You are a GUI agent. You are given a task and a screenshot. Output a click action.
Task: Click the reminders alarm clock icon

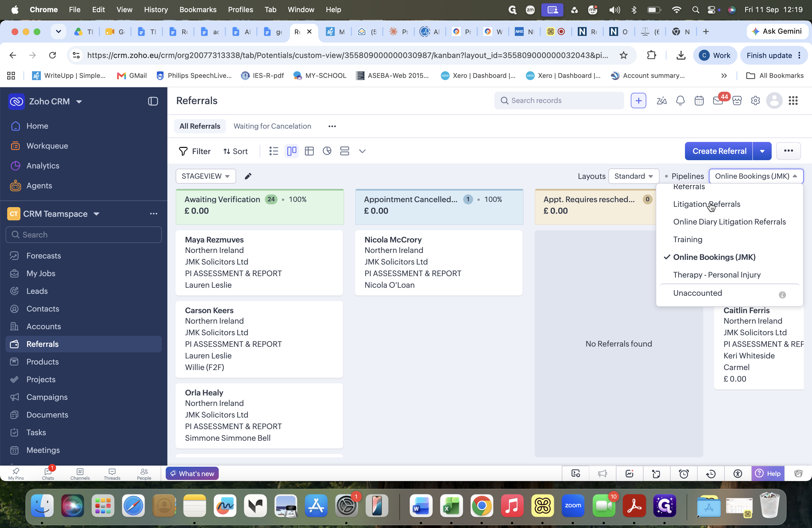684,473
